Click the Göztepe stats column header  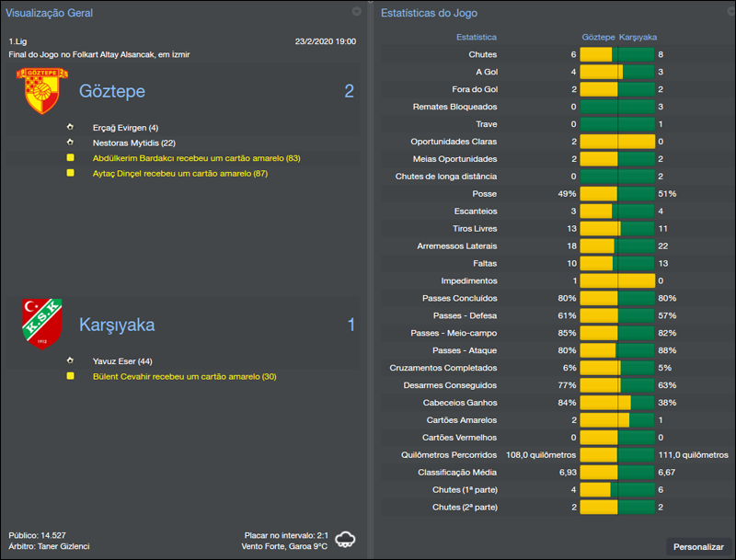[x=598, y=38]
